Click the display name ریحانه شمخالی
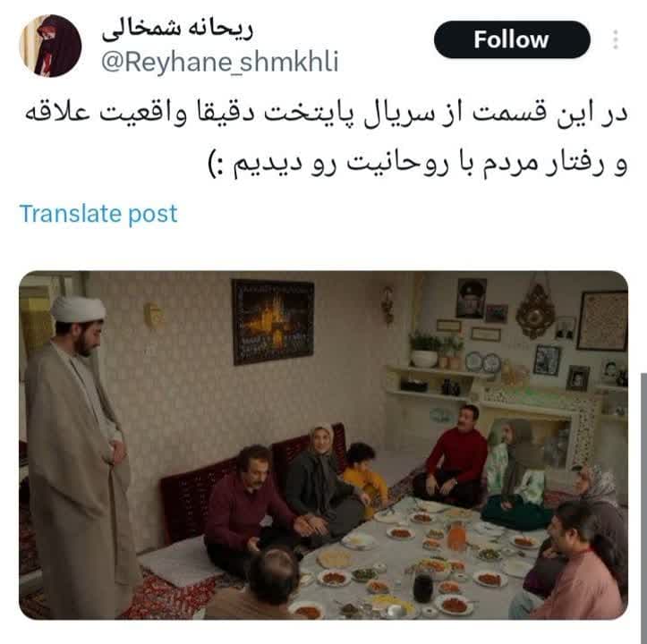The height and width of the screenshot is (644, 647). tap(177, 30)
